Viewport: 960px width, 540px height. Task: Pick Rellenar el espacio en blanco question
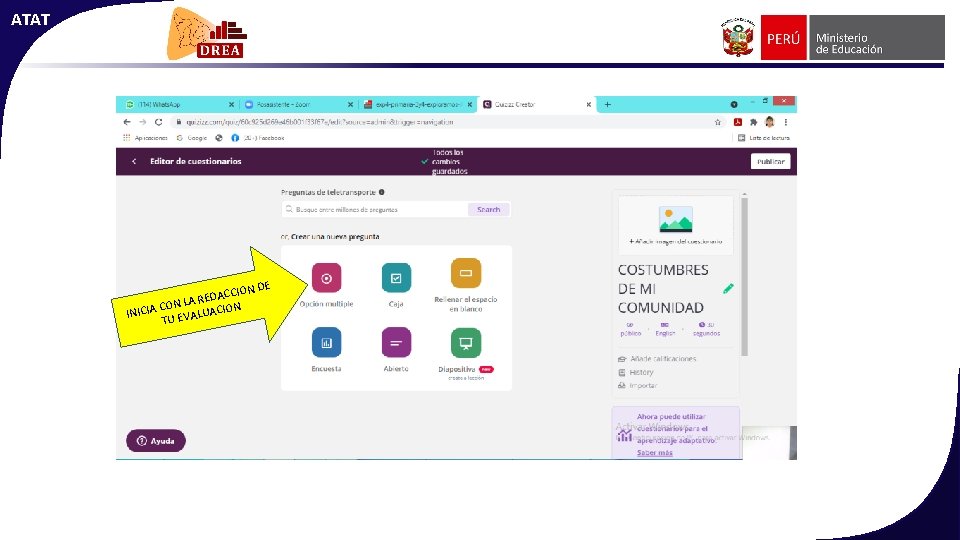[466, 273]
